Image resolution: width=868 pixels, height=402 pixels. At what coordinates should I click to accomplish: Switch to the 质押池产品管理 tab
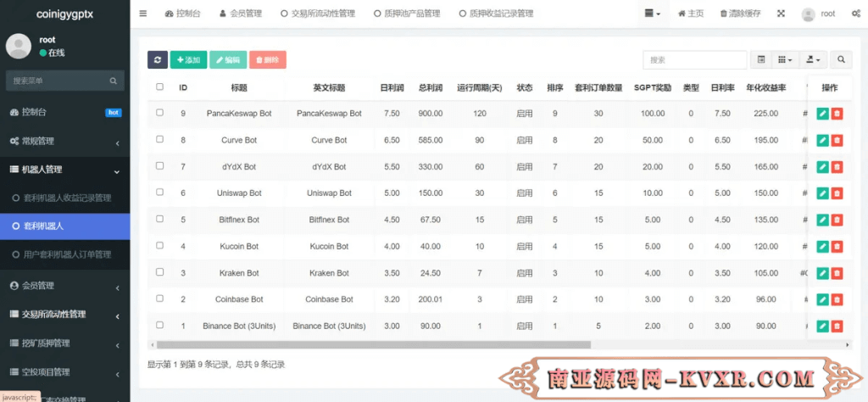pos(407,14)
